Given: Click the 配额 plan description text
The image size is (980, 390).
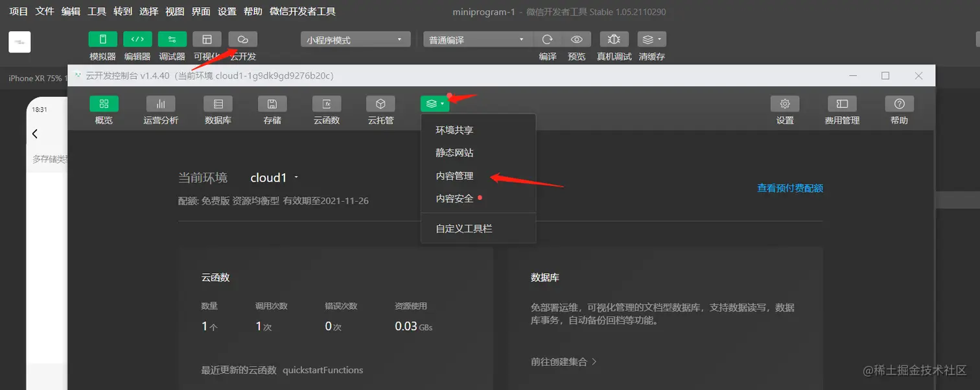Looking at the screenshot, I should (x=274, y=201).
